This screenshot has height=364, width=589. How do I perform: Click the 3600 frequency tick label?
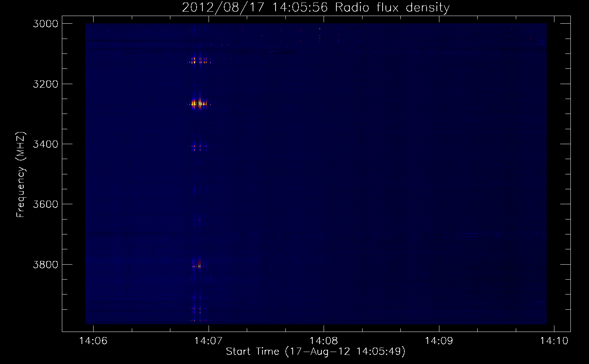[x=46, y=204]
